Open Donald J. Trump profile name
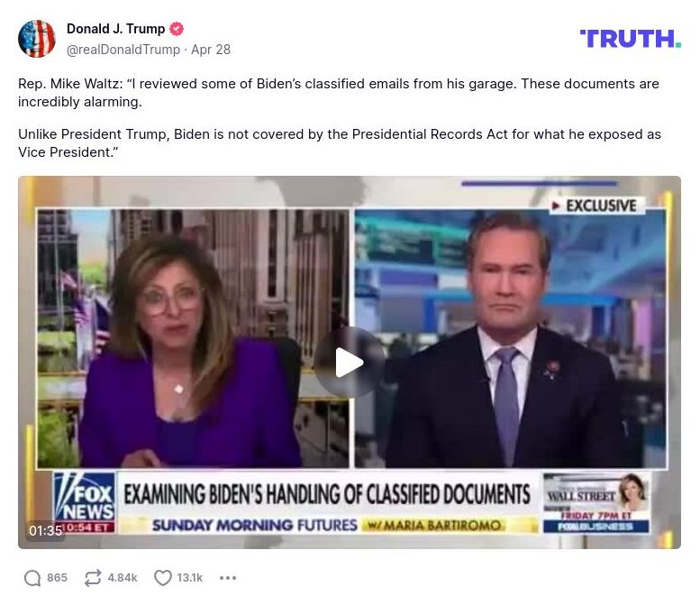Screen dimensions: 700x605 (115, 29)
